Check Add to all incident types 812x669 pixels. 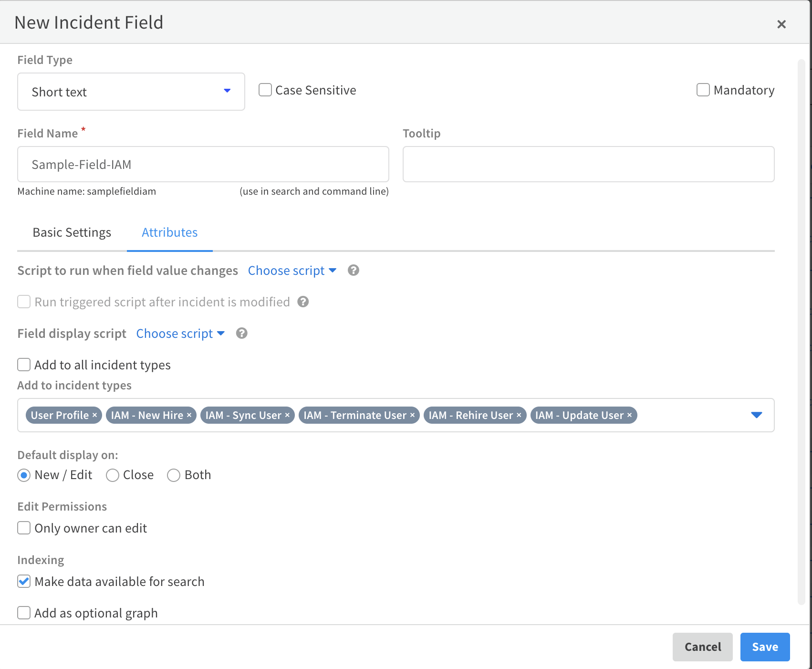[x=23, y=365]
